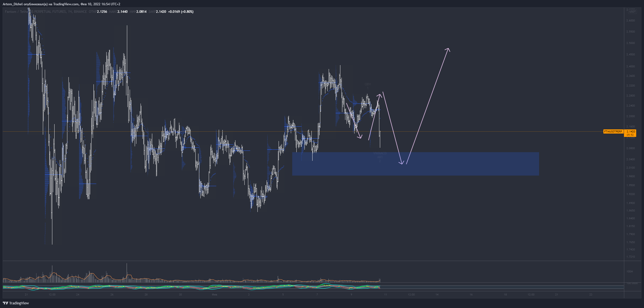Click the date 28 on the time axis
This screenshot has width=644, height=308.
(x=146, y=295)
